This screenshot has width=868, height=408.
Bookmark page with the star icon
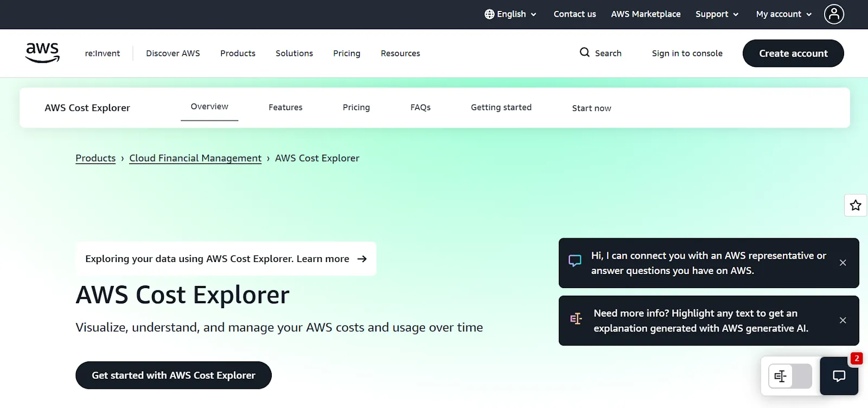[x=856, y=205]
